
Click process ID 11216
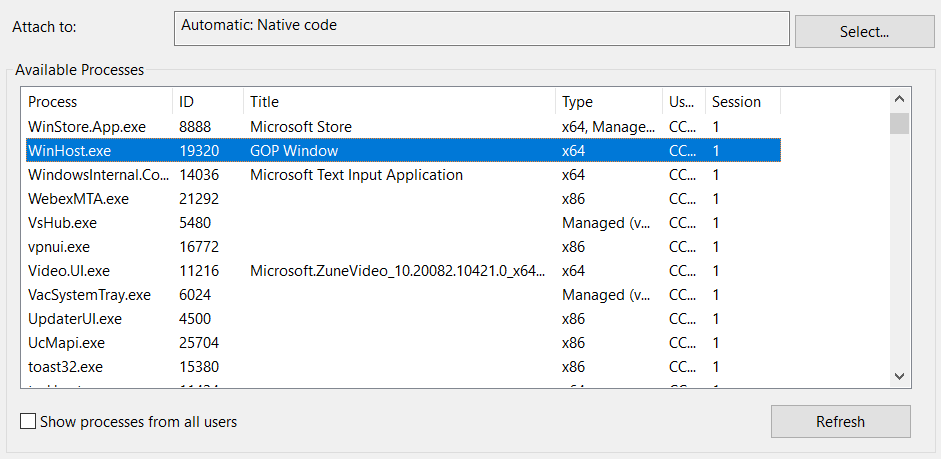click(x=199, y=271)
